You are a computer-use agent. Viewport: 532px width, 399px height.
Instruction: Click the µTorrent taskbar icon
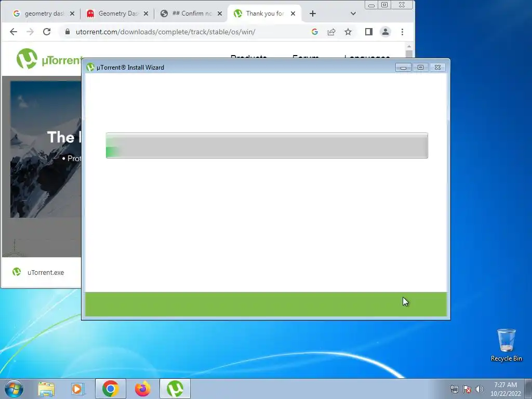(x=175, y=389)
